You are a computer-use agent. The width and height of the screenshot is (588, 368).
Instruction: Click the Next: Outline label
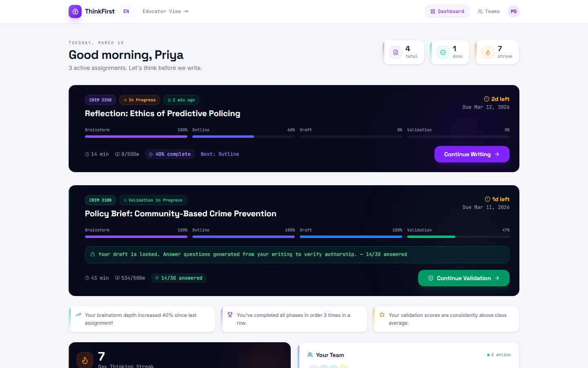[x=220, y=154]
